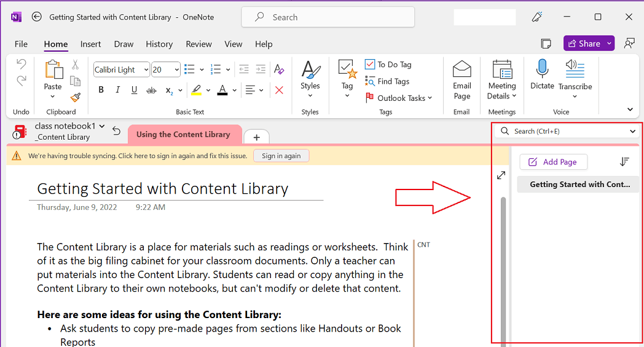Open bullet list style dropdown arrow
The width and height of the screenshot is (644, 347).
pos(202,70)
